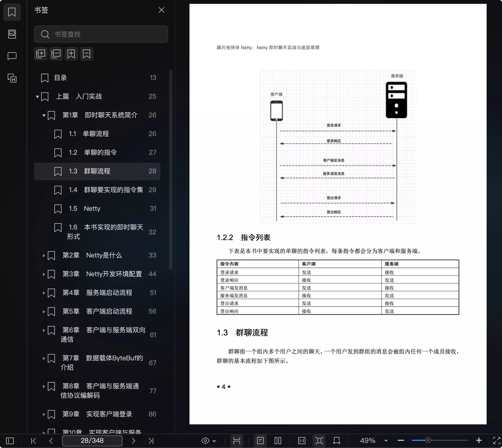Click the remove bookmark icon
This screenshot has height=448, width=502.
tap(87, 54)
